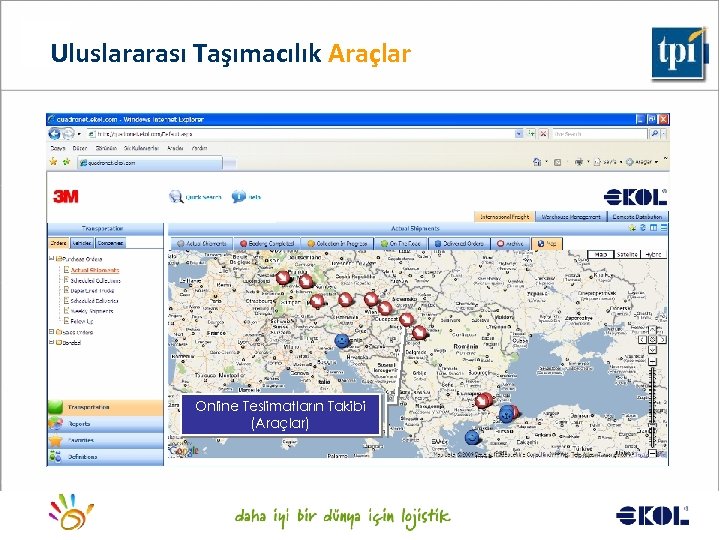The image size is (720, 540).
Task: Click the Favorites star in browser toolbar
Action: click(x=53, y=162)
